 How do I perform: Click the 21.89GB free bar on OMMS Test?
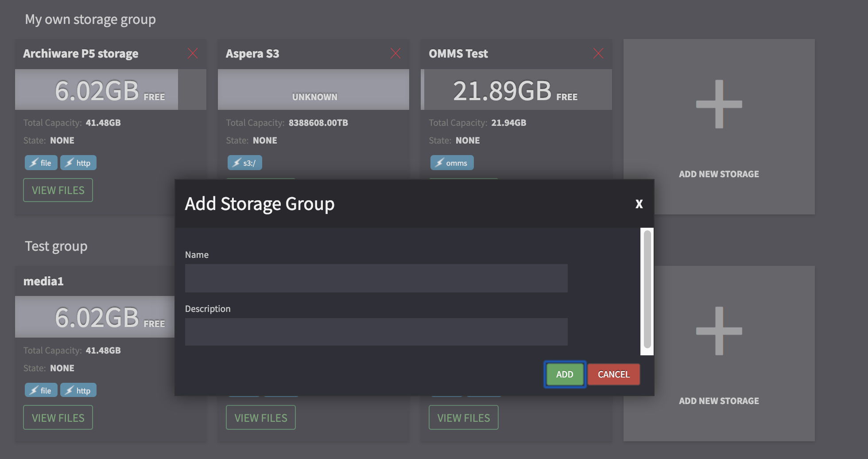pos(516,89)
